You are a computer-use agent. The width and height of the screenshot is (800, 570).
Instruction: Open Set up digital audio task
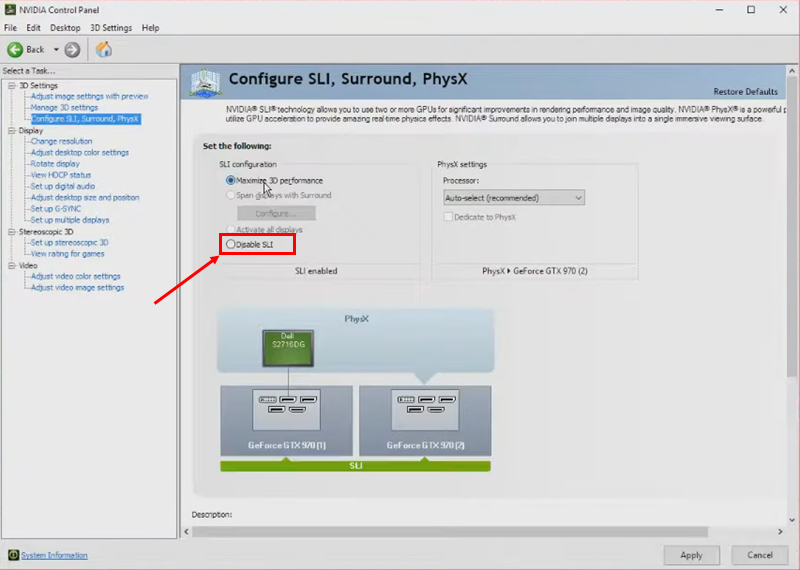[63, 186]
